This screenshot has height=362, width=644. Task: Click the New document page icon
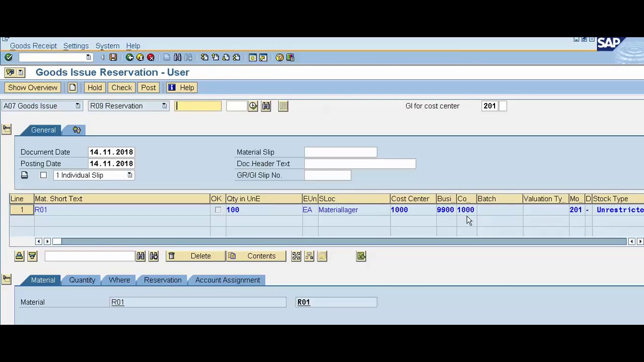72,87
